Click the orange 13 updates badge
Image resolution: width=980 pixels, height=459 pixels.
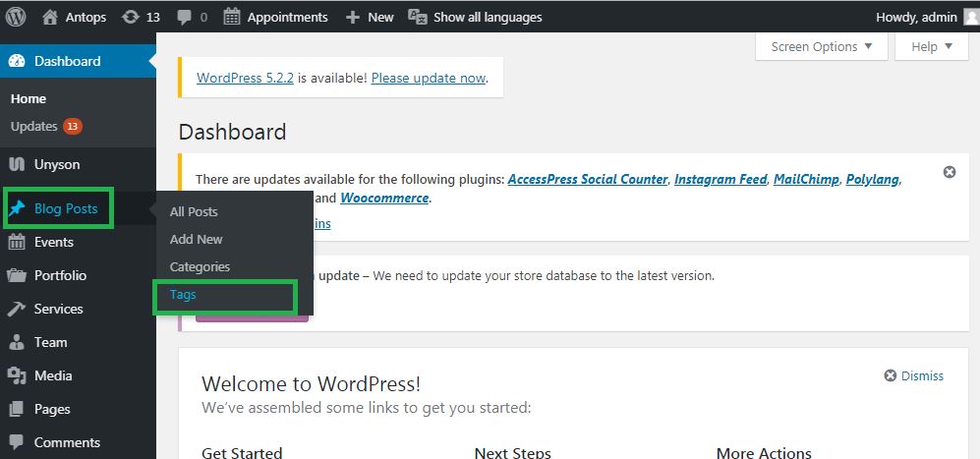pyautogui.click(x=73, y=127)
